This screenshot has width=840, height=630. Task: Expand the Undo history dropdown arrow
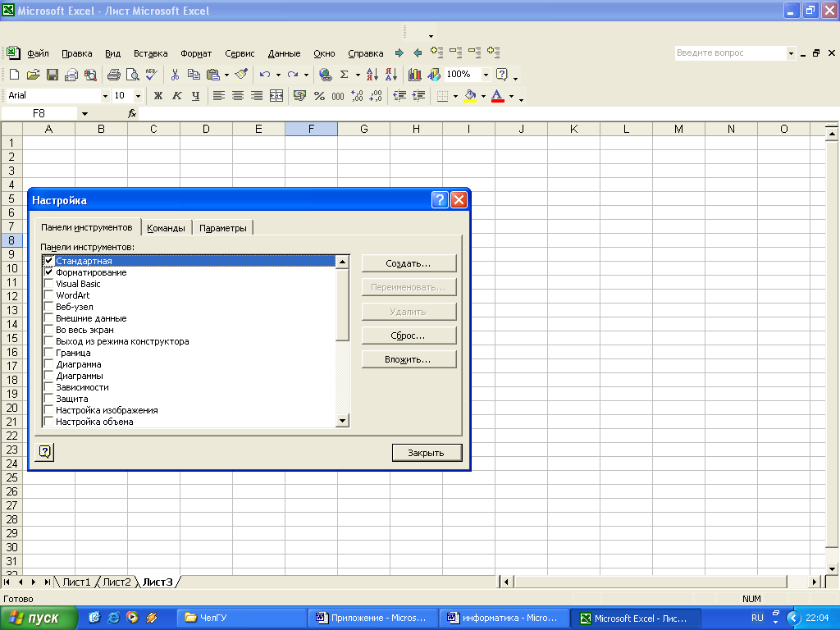(x=278, y=75)
